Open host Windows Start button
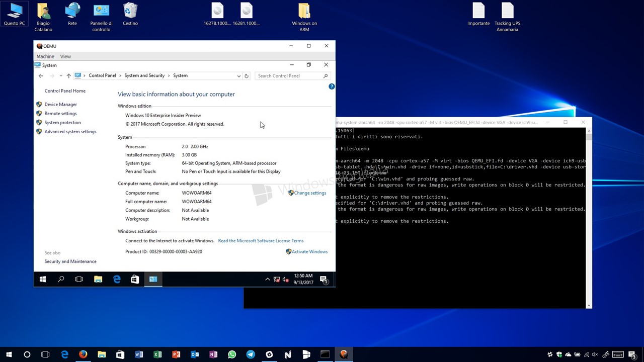The image size is (644, 362). pyautogui.click(x=9, y=354)
